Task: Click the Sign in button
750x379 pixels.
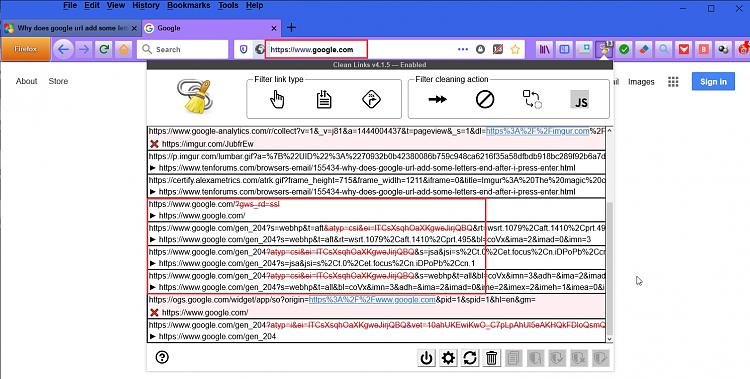Action: click(713, 82)
